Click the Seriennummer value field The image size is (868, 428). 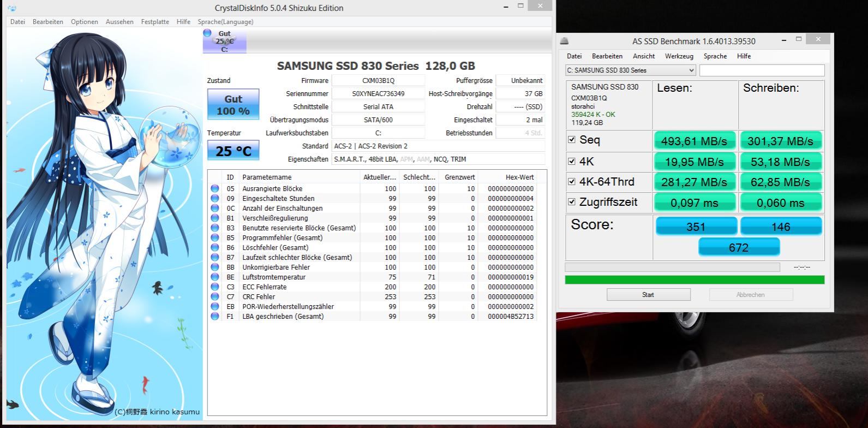click(x=378, y=93)
